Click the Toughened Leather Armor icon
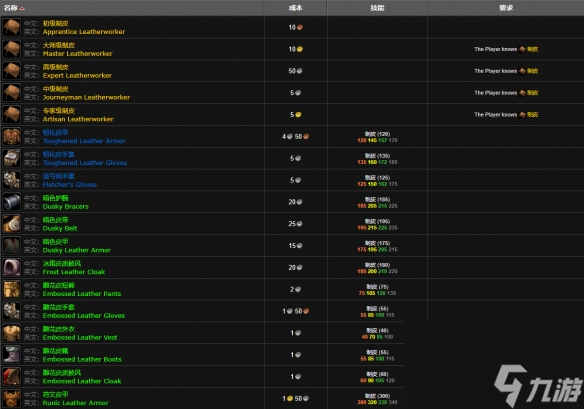 (12, 136)
